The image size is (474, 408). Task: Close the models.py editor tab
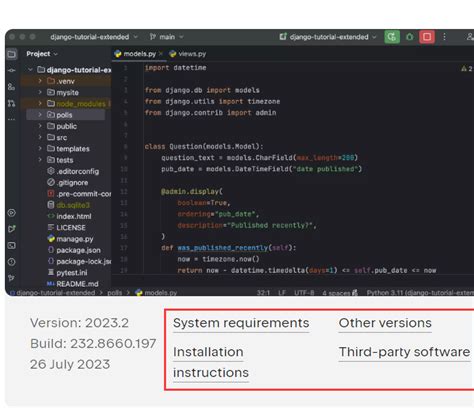[161, 54]
